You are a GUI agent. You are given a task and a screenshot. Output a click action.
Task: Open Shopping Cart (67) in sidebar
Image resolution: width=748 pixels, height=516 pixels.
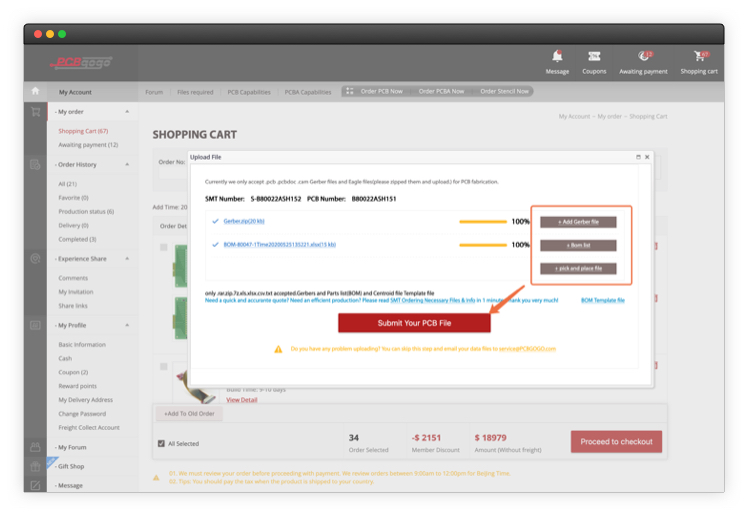[83, 131]
